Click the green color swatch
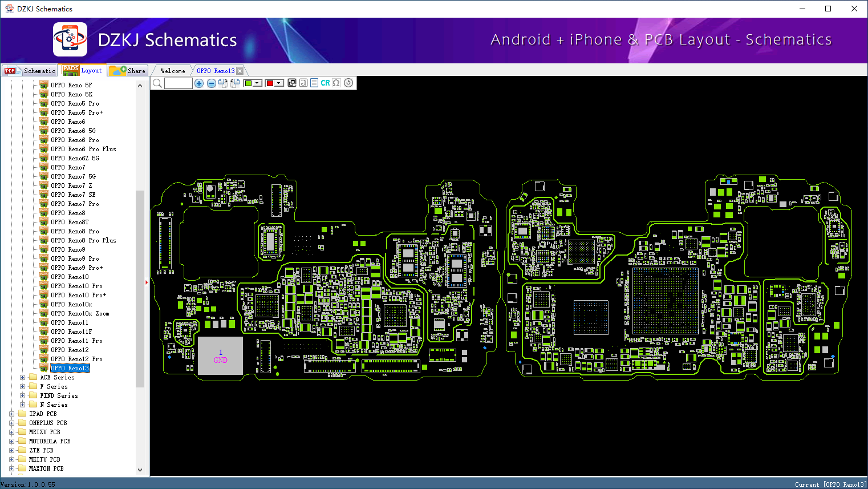The image size is (868, 489). pyautogui.click(x=248, y=83)
